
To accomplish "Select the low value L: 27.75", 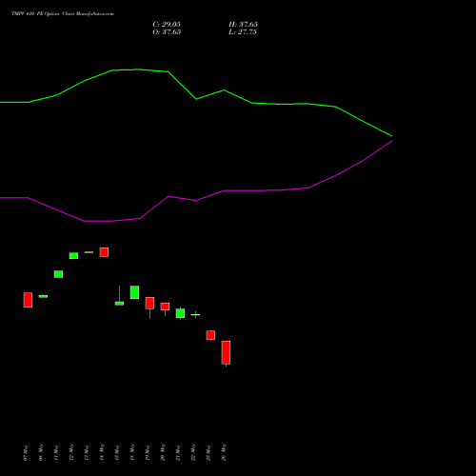I will [x=243, y=32].
